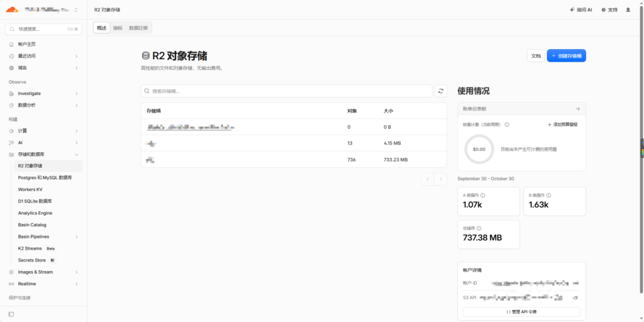644x322 pixels.
Task: Focus the quick search field
Action: 43,29
